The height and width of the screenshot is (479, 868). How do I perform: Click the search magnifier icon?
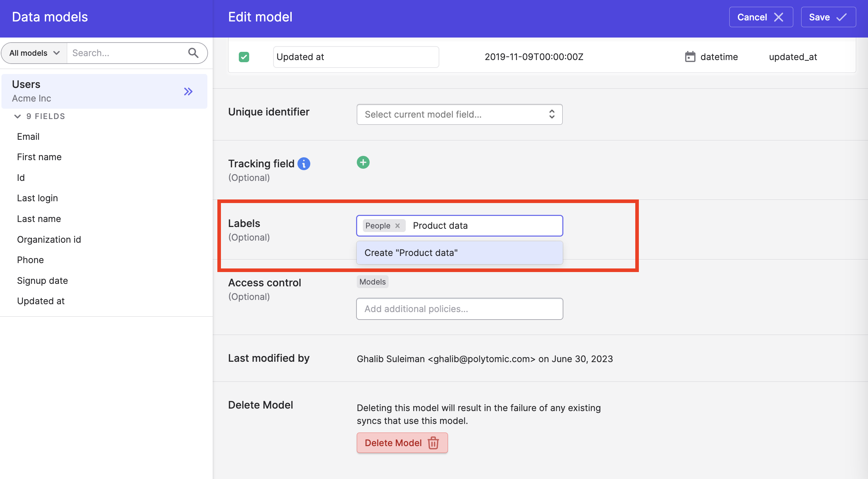point(193,53)
